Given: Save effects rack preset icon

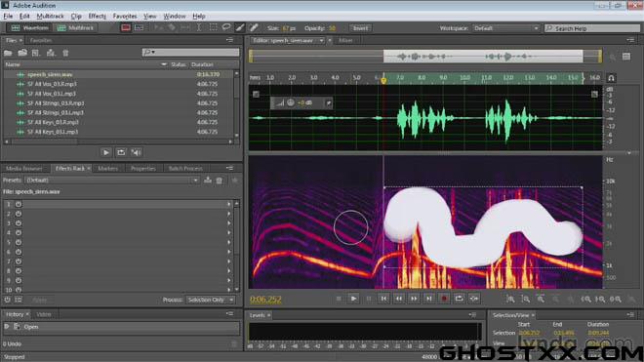Looking at the screenshot, I should pos(208,180).
